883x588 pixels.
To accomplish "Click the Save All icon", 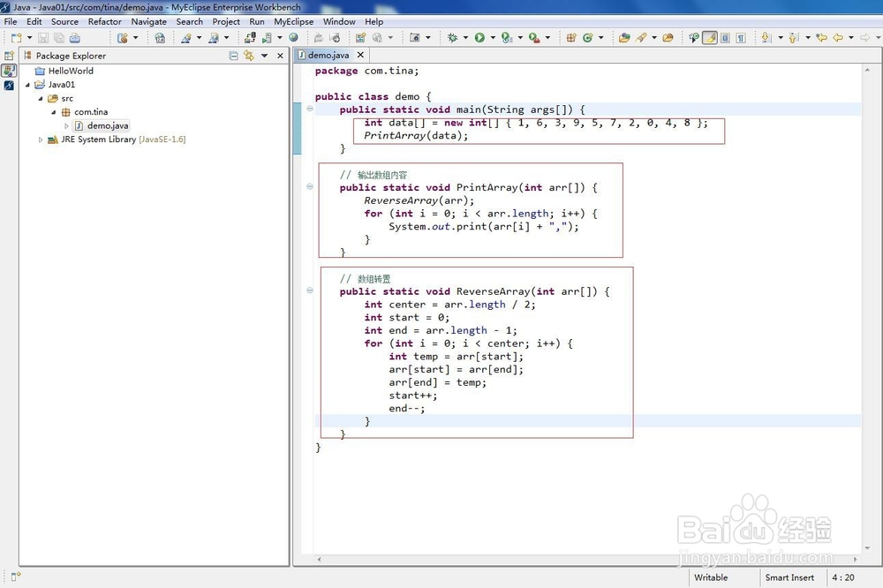I will 59,38.
